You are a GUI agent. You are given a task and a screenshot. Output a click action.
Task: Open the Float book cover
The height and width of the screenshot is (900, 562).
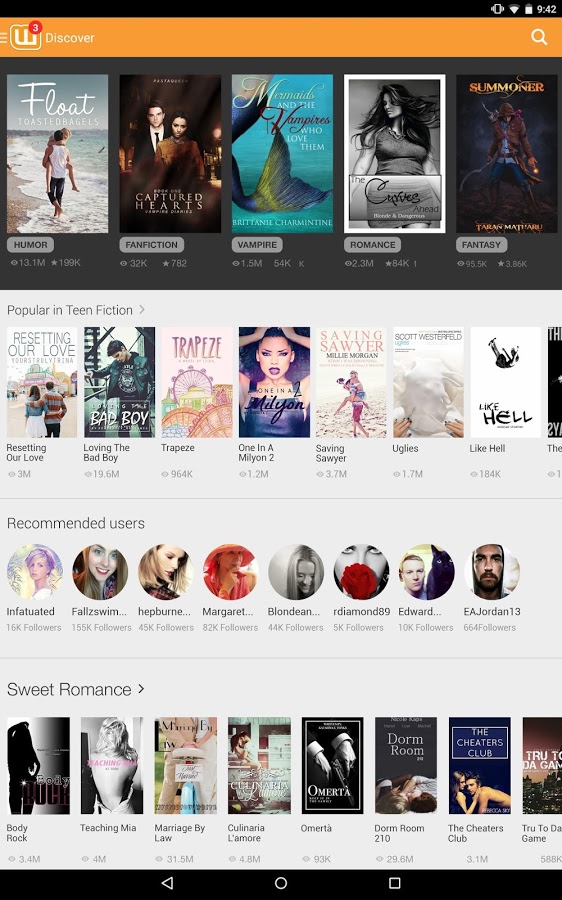click(57, 153)
